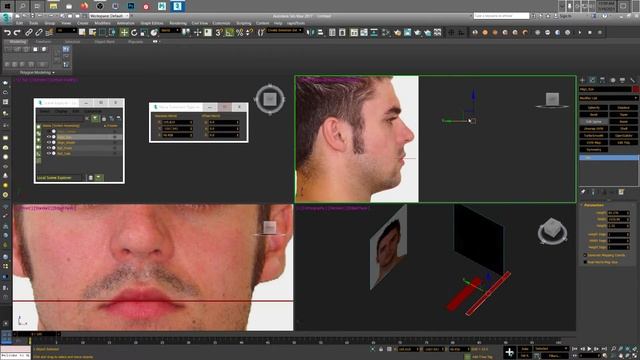Screen dimensions: 640x360
Task: Toggle the 3D Snaps icon
Action: tap(219, 33)
